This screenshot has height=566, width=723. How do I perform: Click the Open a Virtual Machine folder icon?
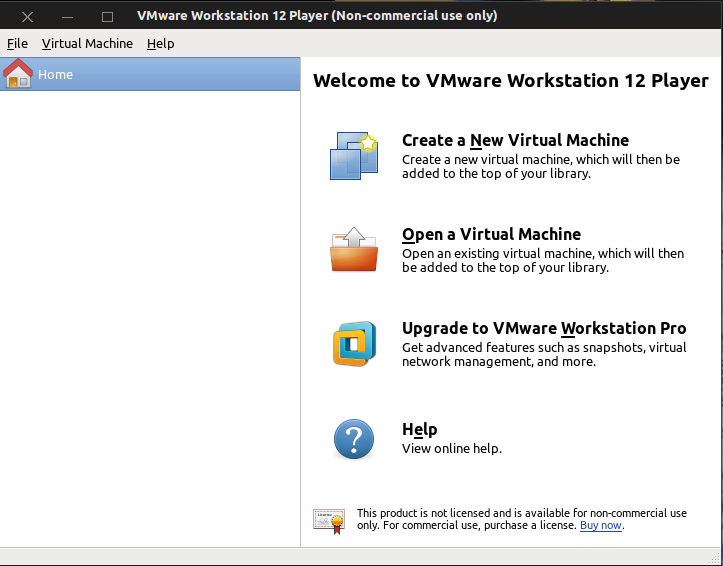point(354,249)
